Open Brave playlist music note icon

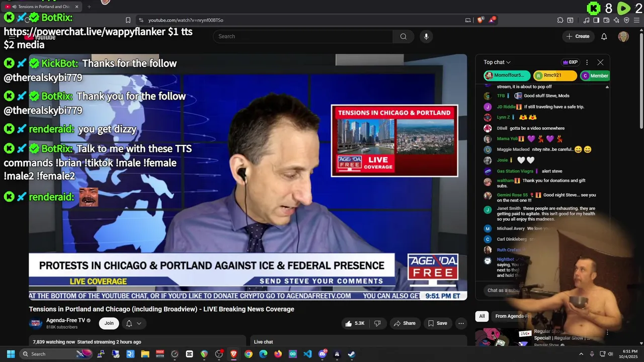pos(586,20)
